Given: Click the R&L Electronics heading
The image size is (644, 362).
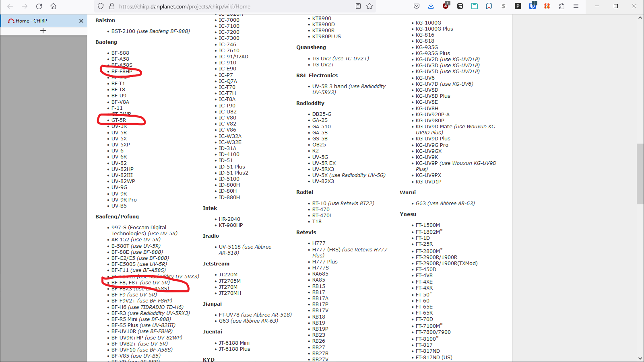Looking at the screenshot, I should tap(317, 76).
